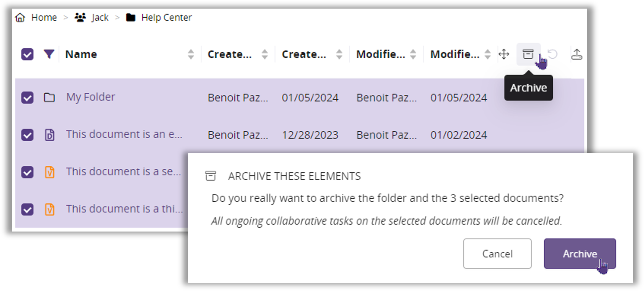Screen dimensions: 644x291
Task: Sort by last Modifie... column arrows
Action: [487, 54]
